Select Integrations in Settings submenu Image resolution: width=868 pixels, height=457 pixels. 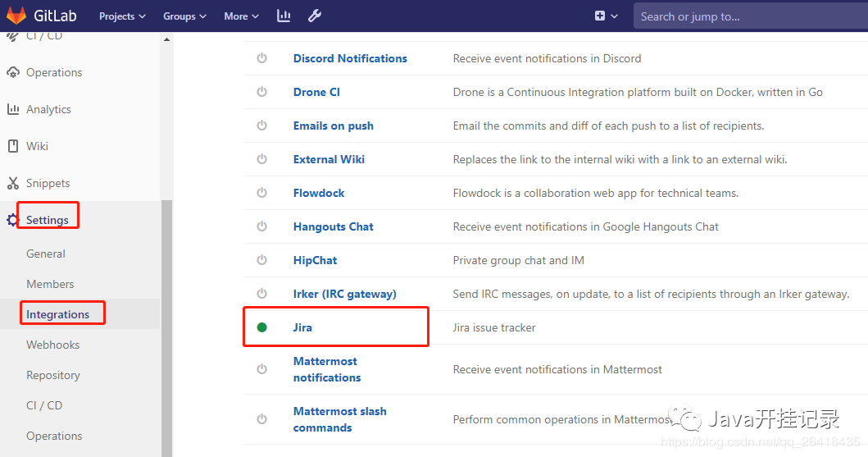point(57,314)
